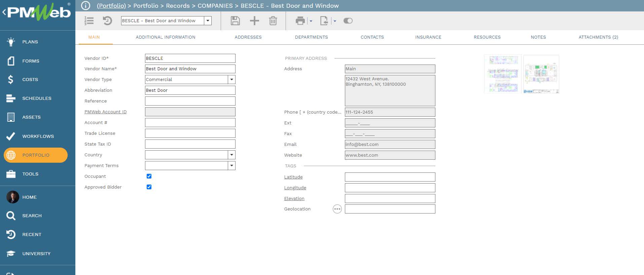Uncheck the Occupant checkbox
Viewport: 644px width, 275px height.
pyautogui.click(x=149, y=176)
